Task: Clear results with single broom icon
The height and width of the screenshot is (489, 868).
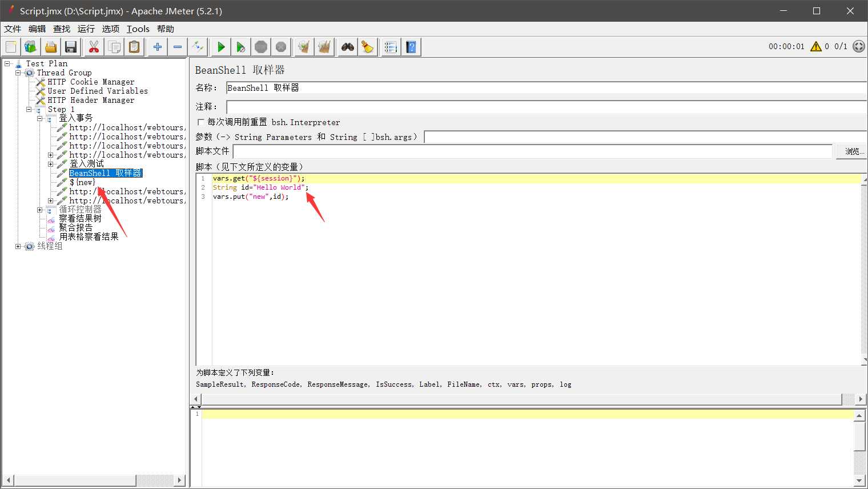Action: tap(304, 47)
